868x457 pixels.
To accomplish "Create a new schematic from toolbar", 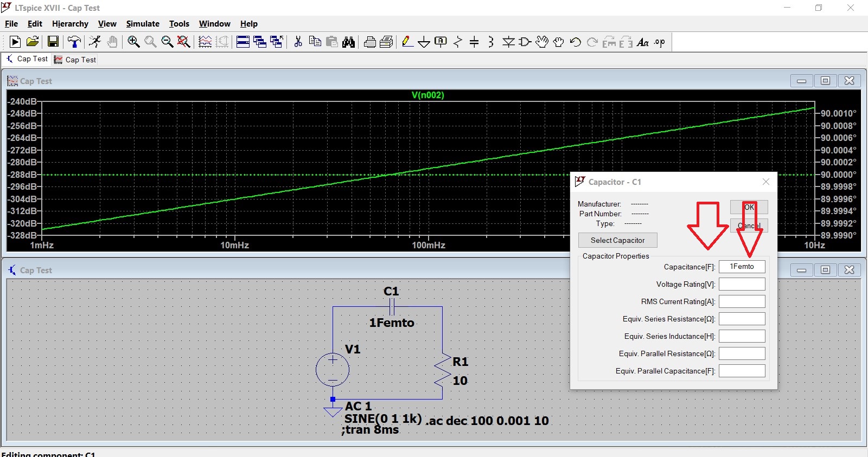I will point(15,42).
